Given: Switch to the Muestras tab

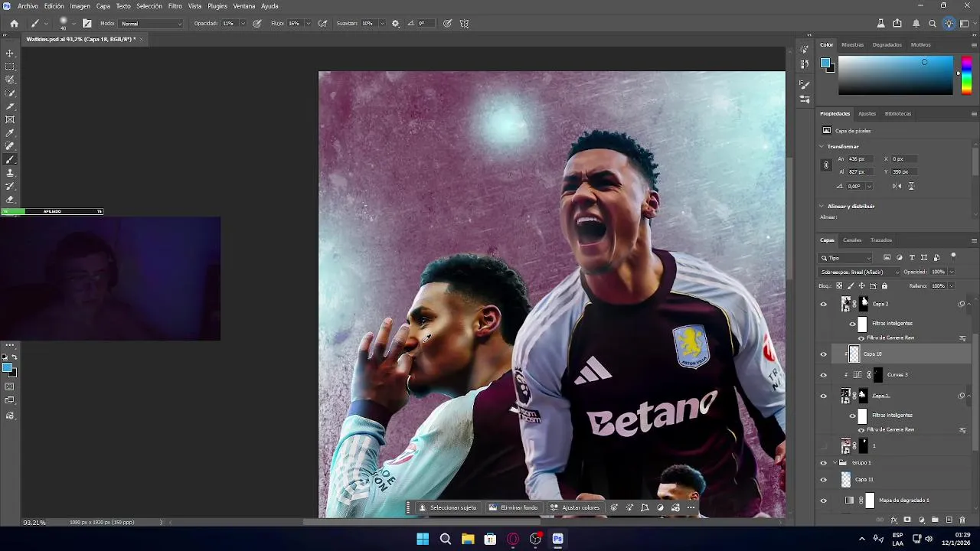Looking at the screenshot, I should pyautogui.click(x=852, y=44).
